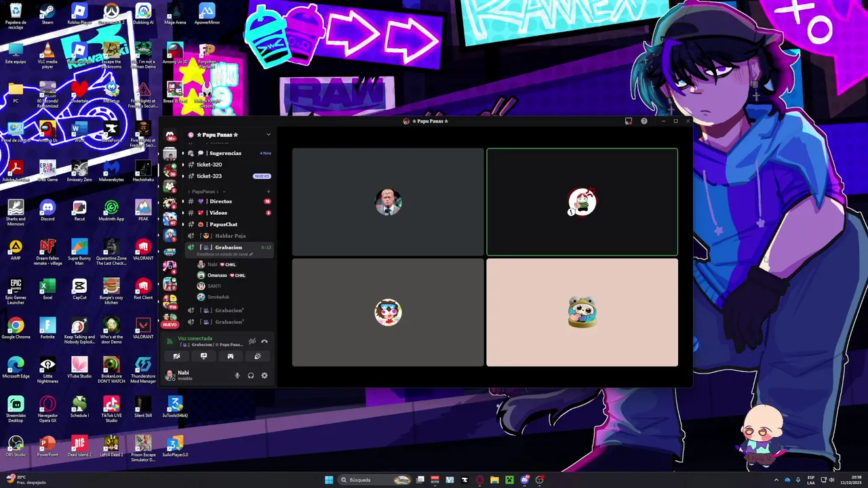Start an activity with game controller icon
Viewport: 868px width, 488px height.
pyautogui.click(x=231, y=356)
